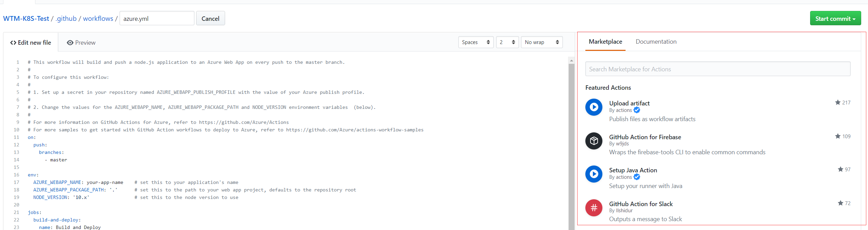Click the GitHub Action for Slack icon

pos(594,208)
